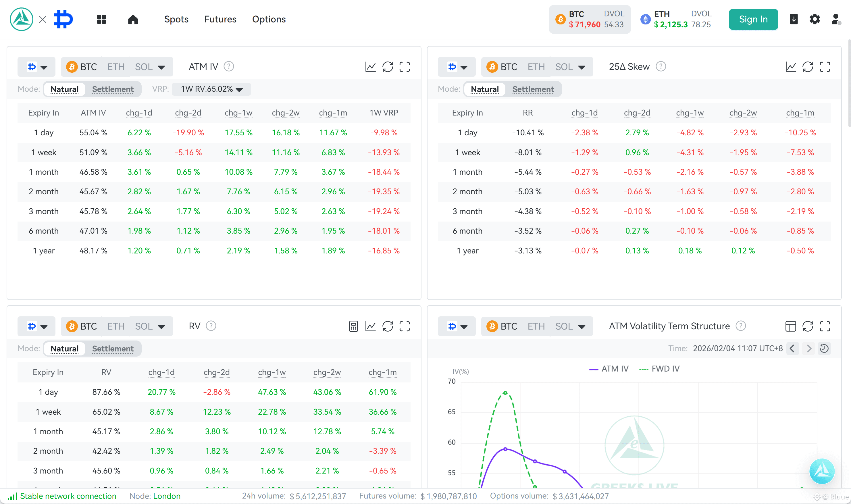
Task: Show chart view for ATM IV
Action: 370,67
